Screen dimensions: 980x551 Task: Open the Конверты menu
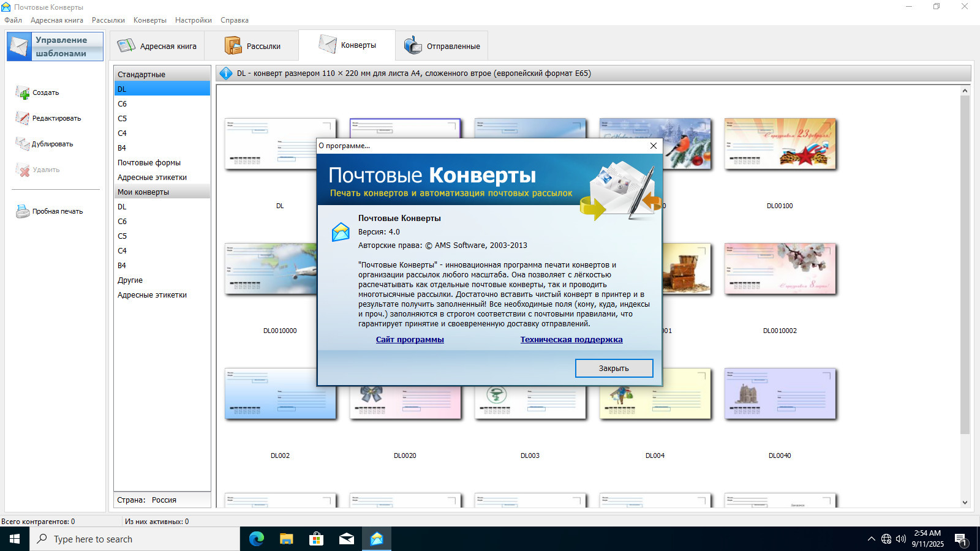150,20
